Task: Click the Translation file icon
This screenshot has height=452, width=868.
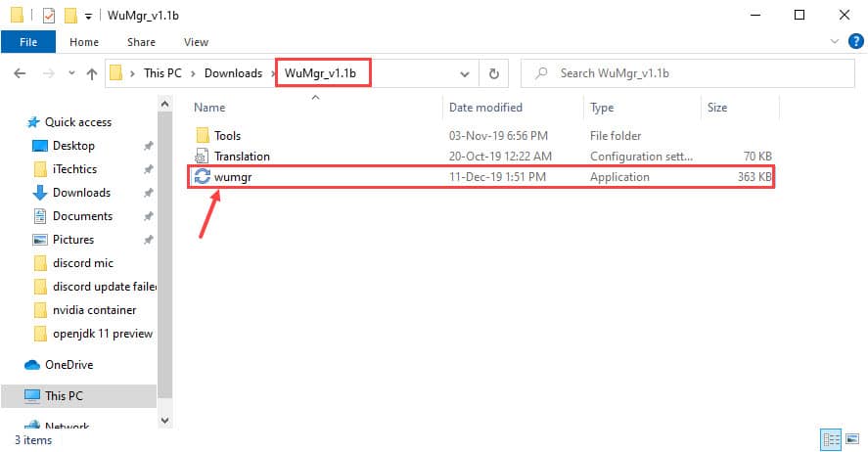Action: [x=202, y=156]
